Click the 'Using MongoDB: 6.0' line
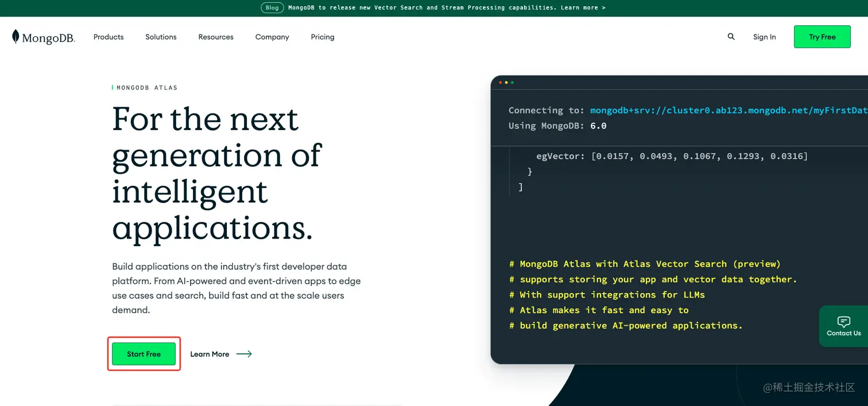Image resolution: width=868 pixels, height=406 pixels. coord(557,126)
